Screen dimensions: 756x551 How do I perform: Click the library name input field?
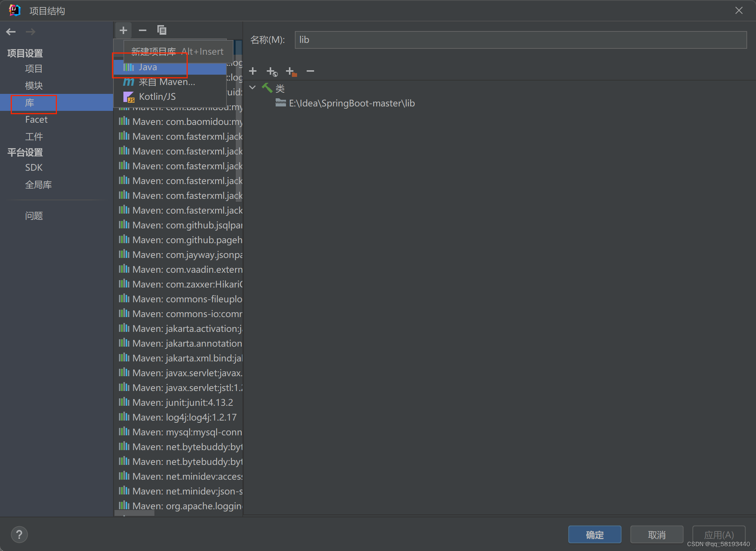tap(520, 40)
